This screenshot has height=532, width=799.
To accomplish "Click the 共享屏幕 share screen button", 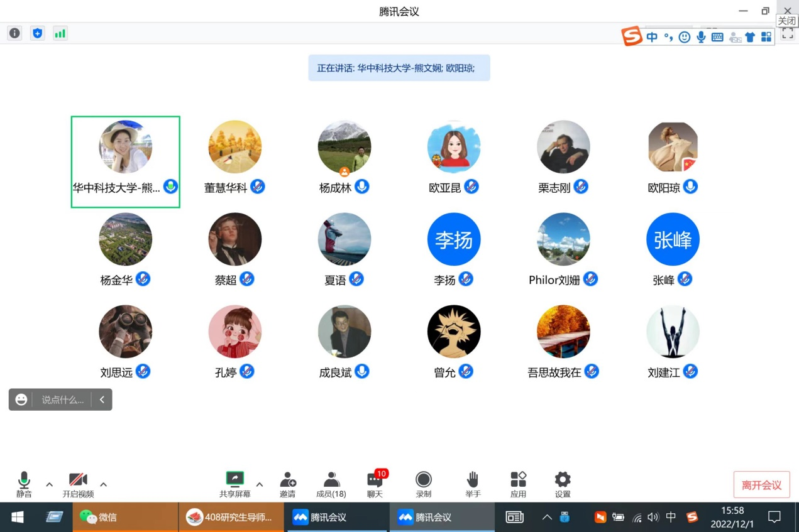I will pyautogui.click(x=234, y=484).
